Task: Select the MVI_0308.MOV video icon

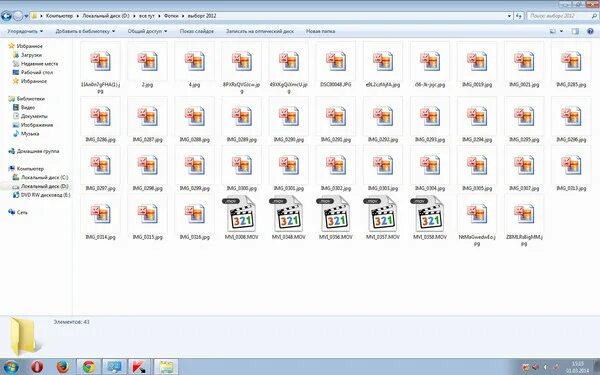Action: [x=241, y=214]
